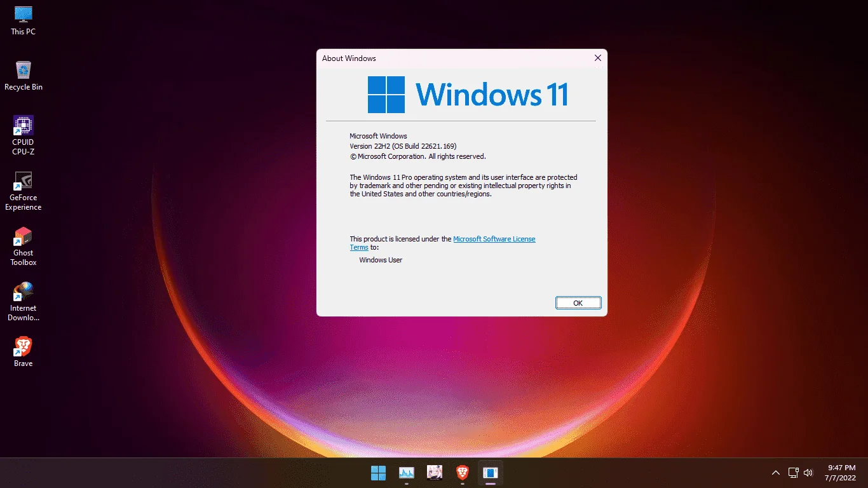The image size is (868, 488).
Task: Open the volume speaker icon in the tray
Action: click(x=808, y=473)
